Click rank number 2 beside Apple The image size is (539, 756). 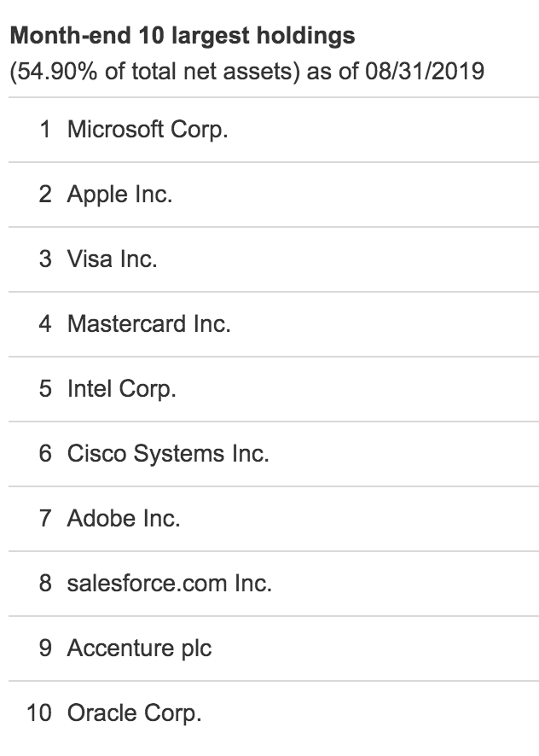click(45, 194)
